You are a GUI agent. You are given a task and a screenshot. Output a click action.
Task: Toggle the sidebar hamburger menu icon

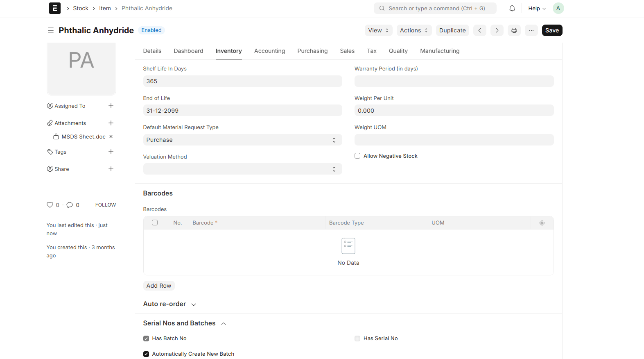coord(51,30)
